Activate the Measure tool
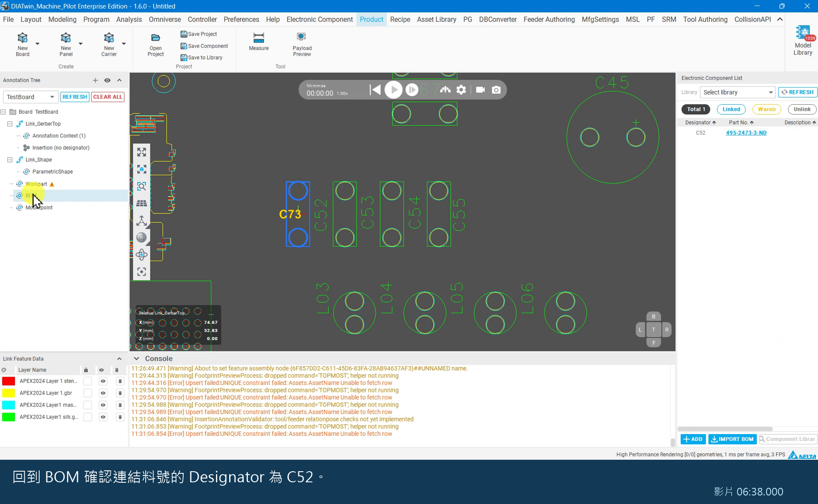 (259, 42)
